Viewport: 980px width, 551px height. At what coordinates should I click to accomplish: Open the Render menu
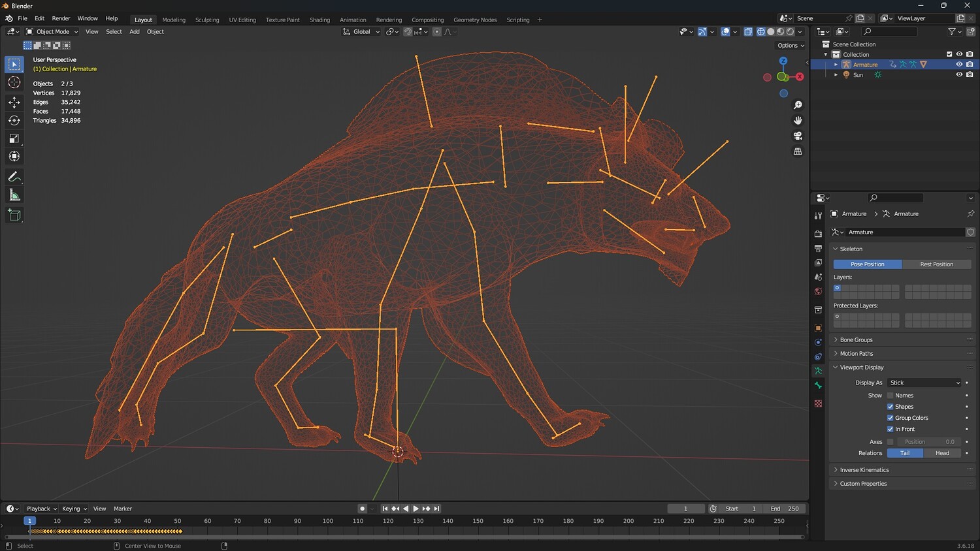click(61, 18)
